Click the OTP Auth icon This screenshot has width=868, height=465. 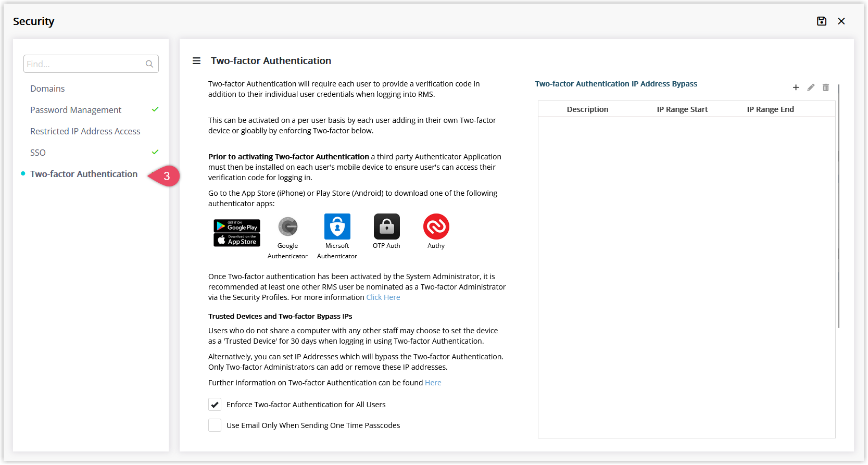387,227
